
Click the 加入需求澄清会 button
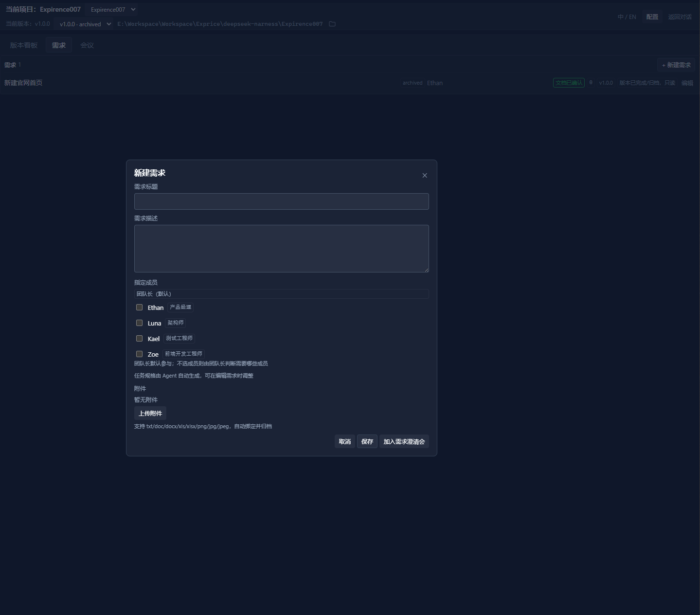(404, 441)
